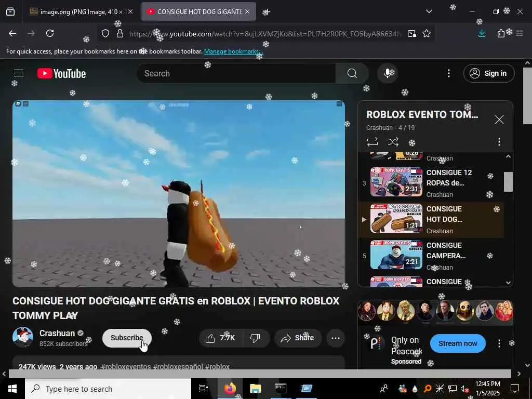Go to the YouTube home logo
Image resolution: width=532 pixels, height=399 pixels.
[x=61, y=73]
